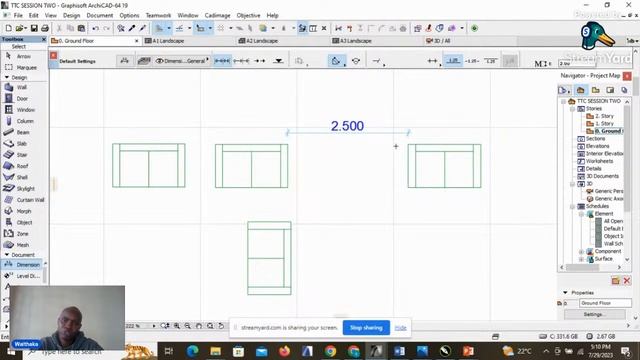Viewport: 640px width, 360px height.
Task: Select the Zone tool
Action: click(22, 234)
